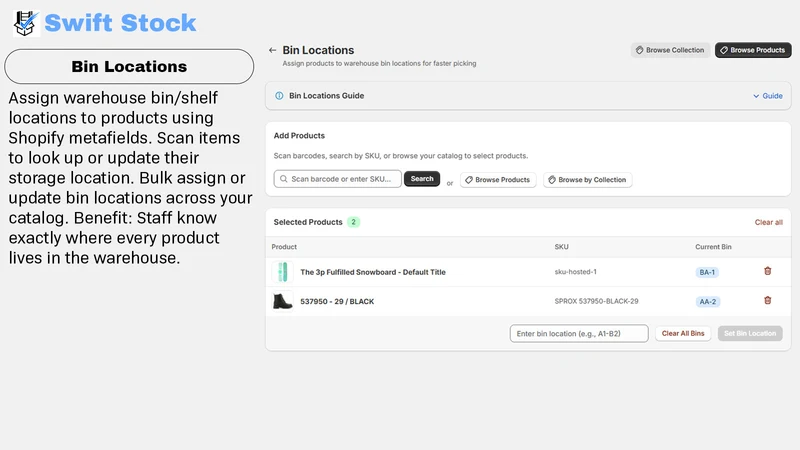Open the black boot product thumbnail
The width and height of the screenshot is (800, 450).
click(x=283, y=301)
